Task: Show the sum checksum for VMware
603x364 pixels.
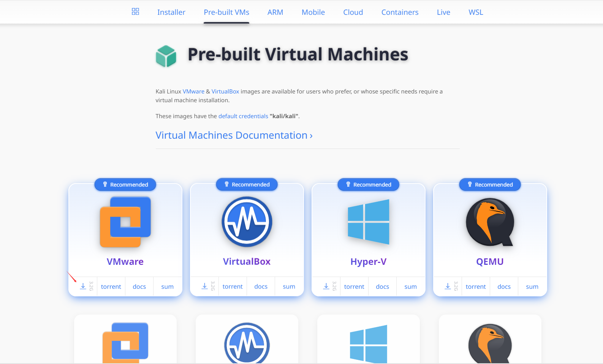Action: 167,287
